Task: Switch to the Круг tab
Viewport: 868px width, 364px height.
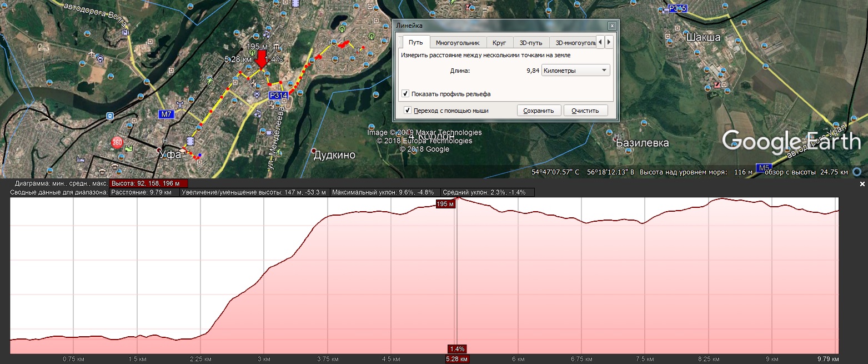Action: [499, 43]
